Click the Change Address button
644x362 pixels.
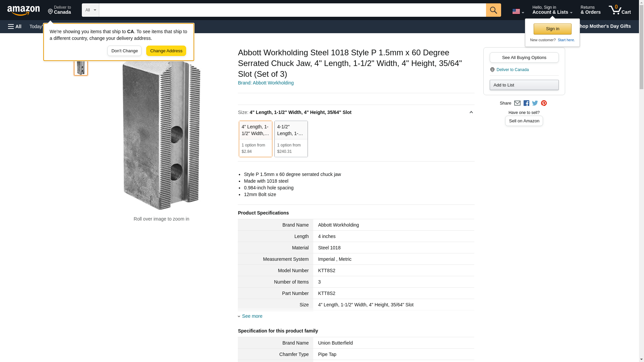(166, 51)
